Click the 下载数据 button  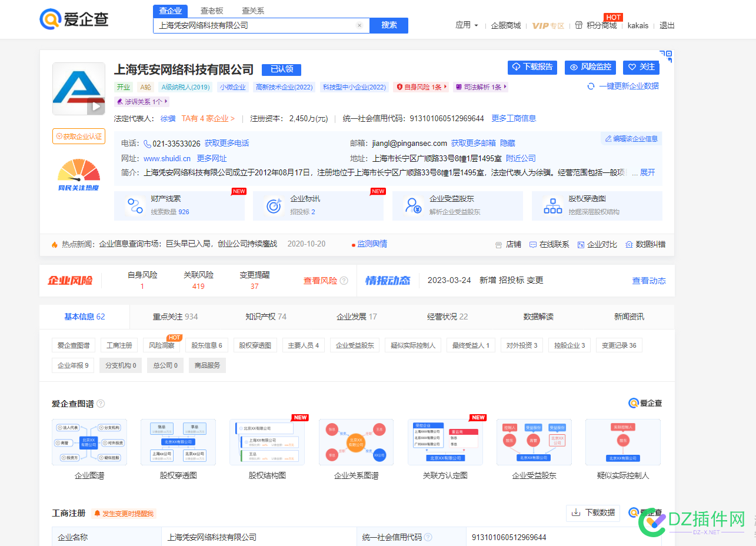pyautogui.click(x=593, y=513)
